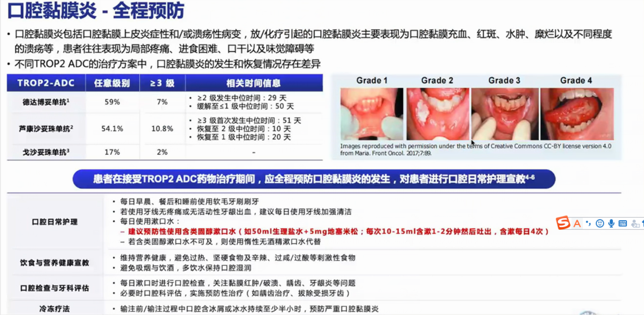Toggle the English 'A' input mode
Image resolution: width=644 pixels, height=315 pixels.
coord(577,224)
